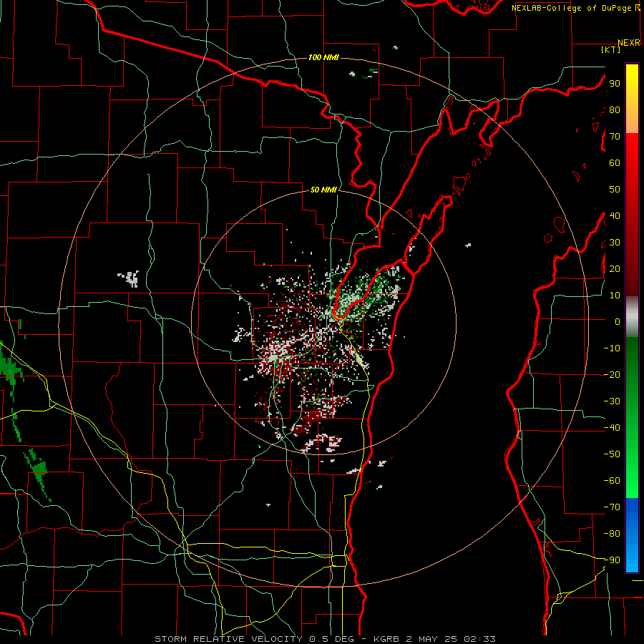Click the "40" value on the velocity scale
Screen dimensions: 644x644
coord(615,215)
